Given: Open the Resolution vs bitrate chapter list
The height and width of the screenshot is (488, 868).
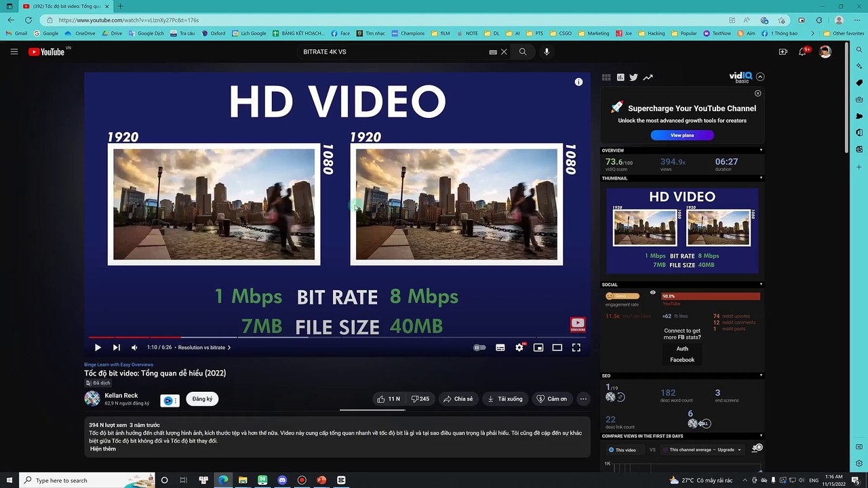Looking at the screenshot, I should coord(204,348).
